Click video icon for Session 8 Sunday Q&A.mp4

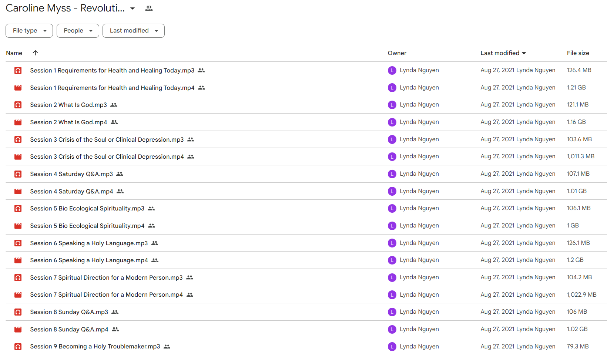[x=18, y=329]
